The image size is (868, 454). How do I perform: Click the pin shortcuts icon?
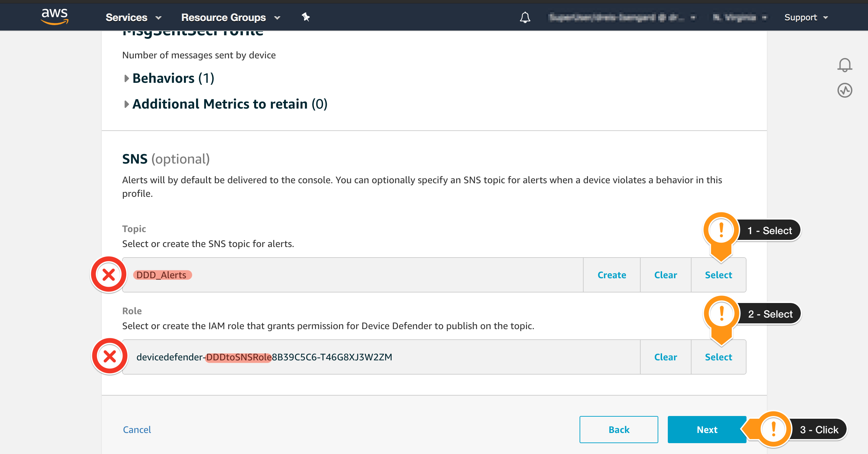(306, 17)
